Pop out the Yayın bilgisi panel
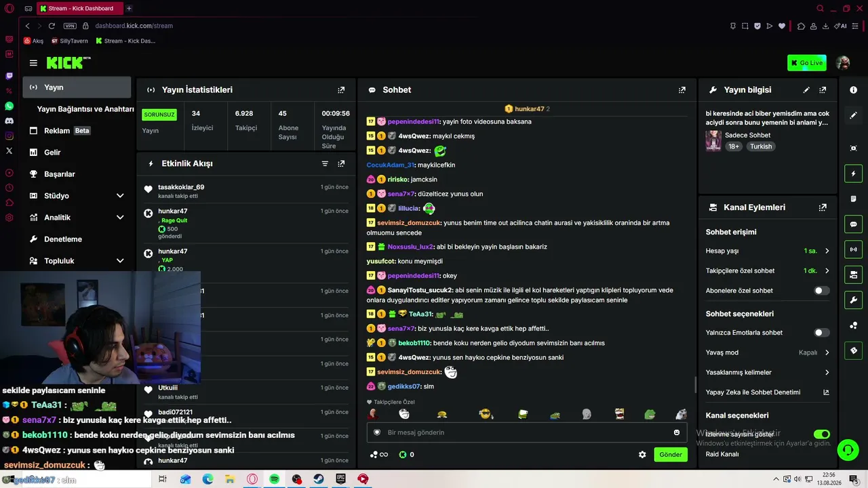 pyautogui.click(x=823, y=89)
